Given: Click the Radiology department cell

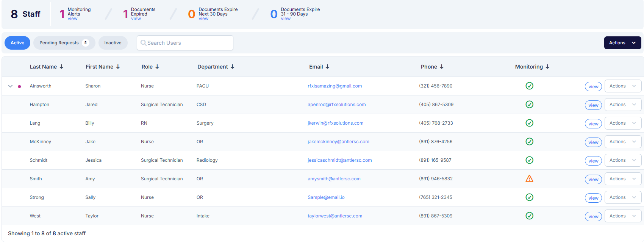Looking at the screenshot, I should pos(207,160).
